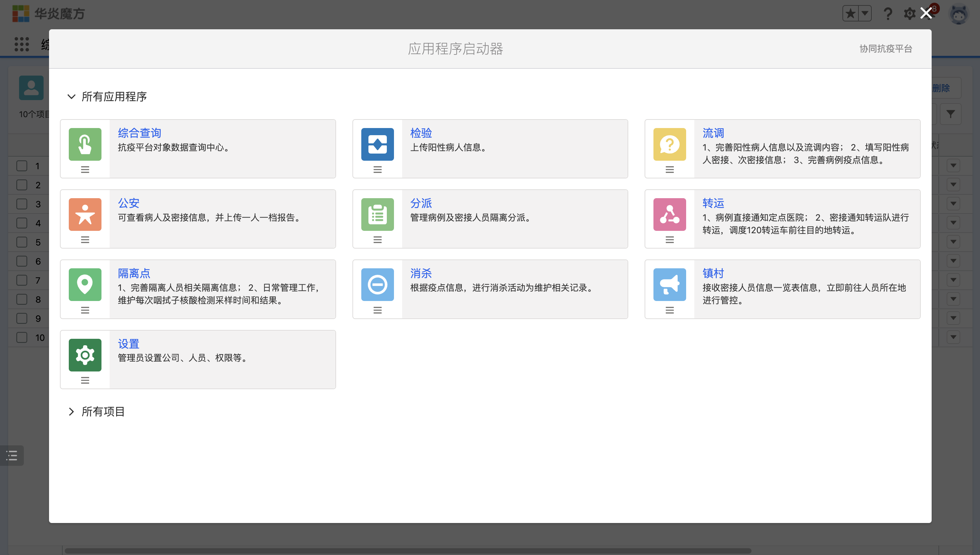Click the drag handle under 检验
This screenshot has height=555, width=980.
(x=377, y=170)
